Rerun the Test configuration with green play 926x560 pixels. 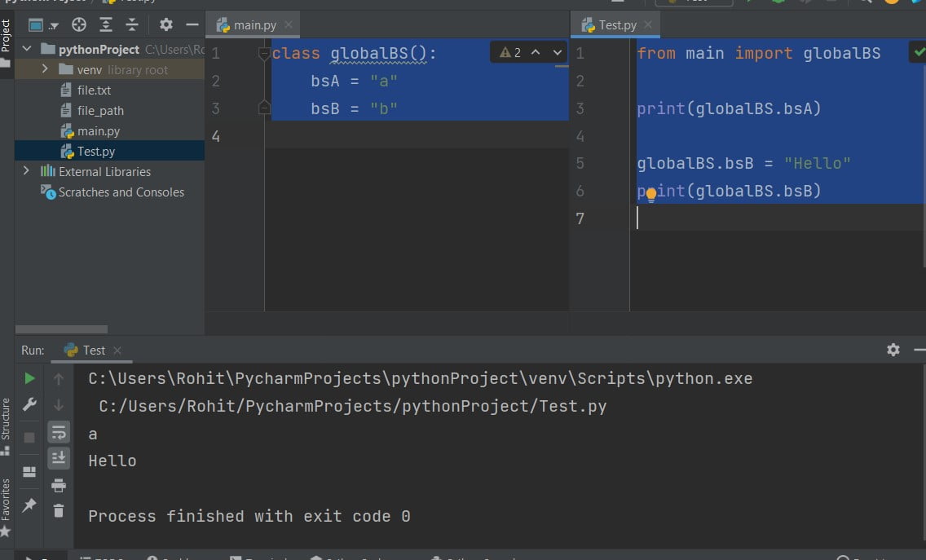[30, 378]
